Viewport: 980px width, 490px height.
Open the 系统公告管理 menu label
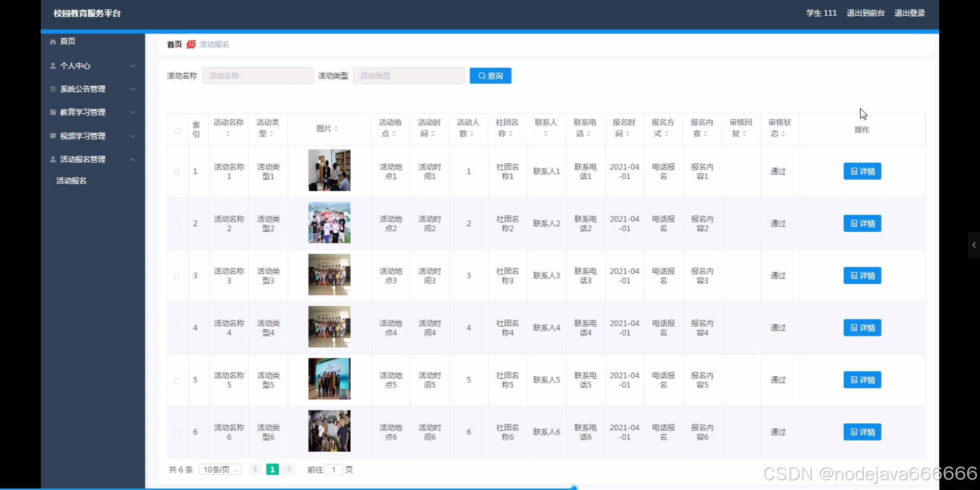pyautogui.click(x=83, y=89)
